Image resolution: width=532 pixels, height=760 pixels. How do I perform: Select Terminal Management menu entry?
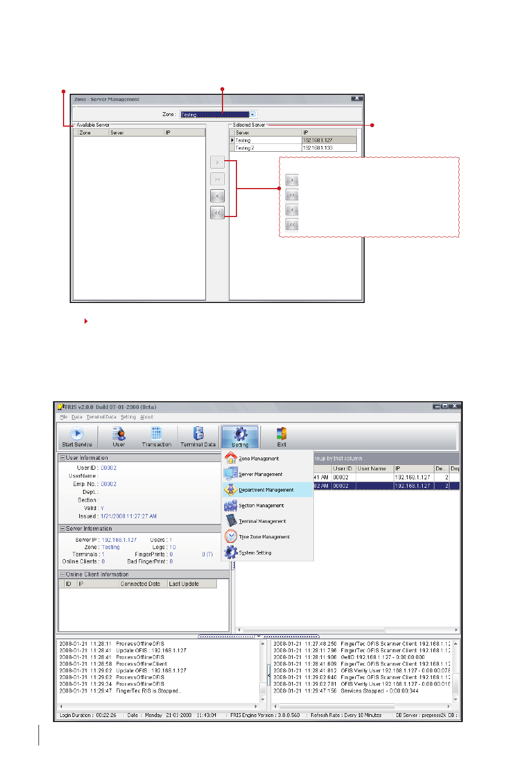pyautogui.click(x=268, y=521)
